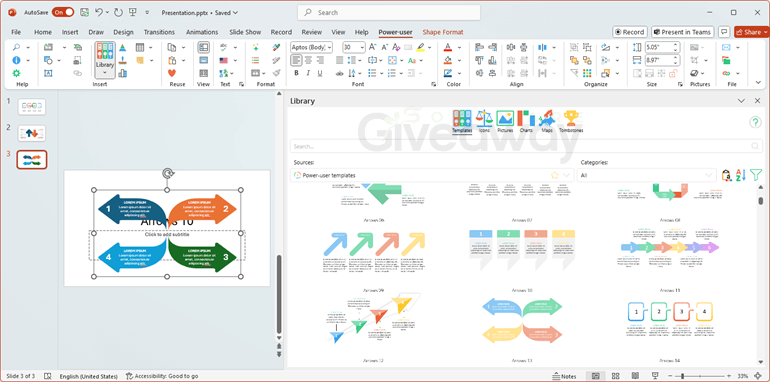The height and width of the screenshot is (382, 770).
Task: Click the green gear settings icon in Help
Action: click(x=16, y=73)
